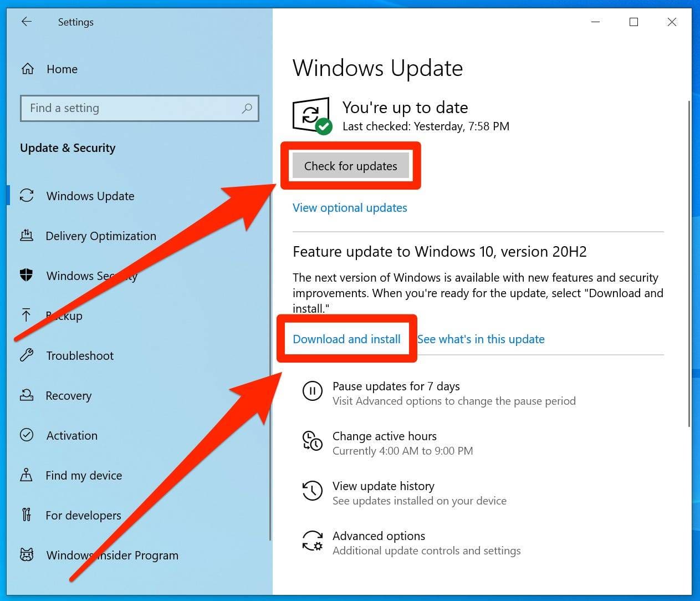Viewport: 700px width, 601px height.
Task: Click the Delivery Optimization icon
Action: (27, 236)
